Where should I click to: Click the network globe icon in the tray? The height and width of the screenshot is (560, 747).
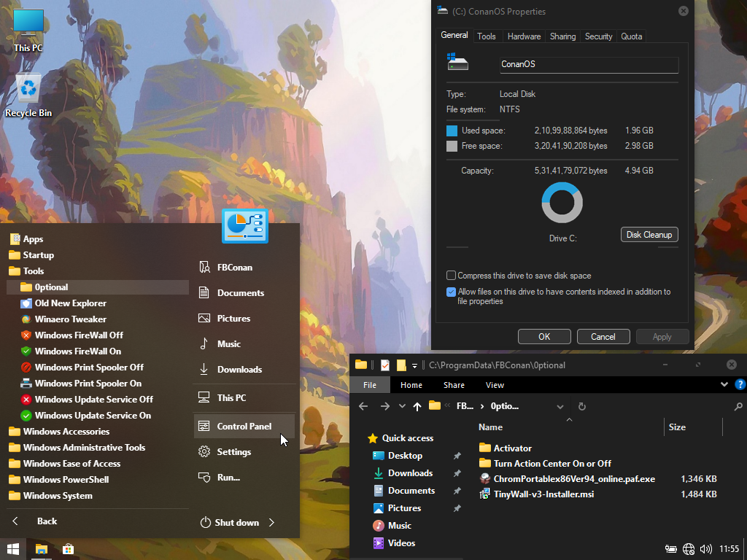pos(689,549)
